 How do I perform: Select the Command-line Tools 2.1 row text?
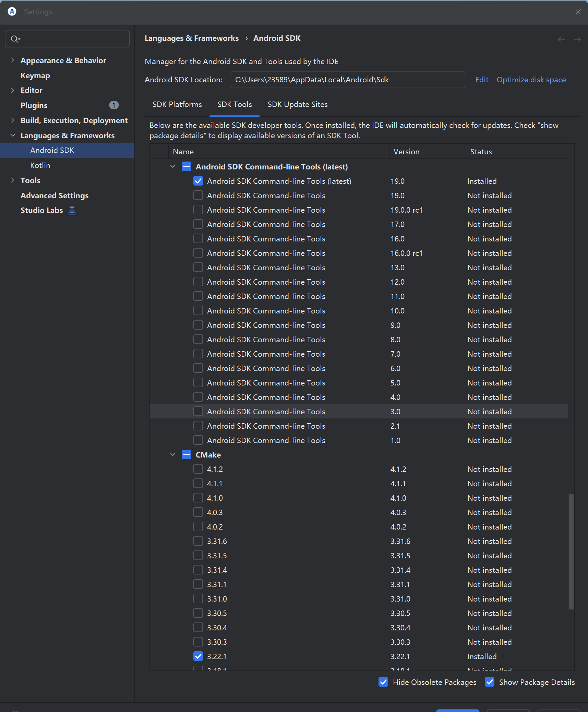266,426
